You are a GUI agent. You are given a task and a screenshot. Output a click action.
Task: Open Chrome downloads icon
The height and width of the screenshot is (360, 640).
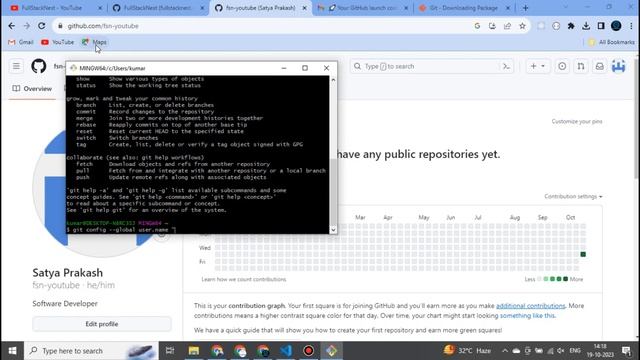tap(586, 26)
